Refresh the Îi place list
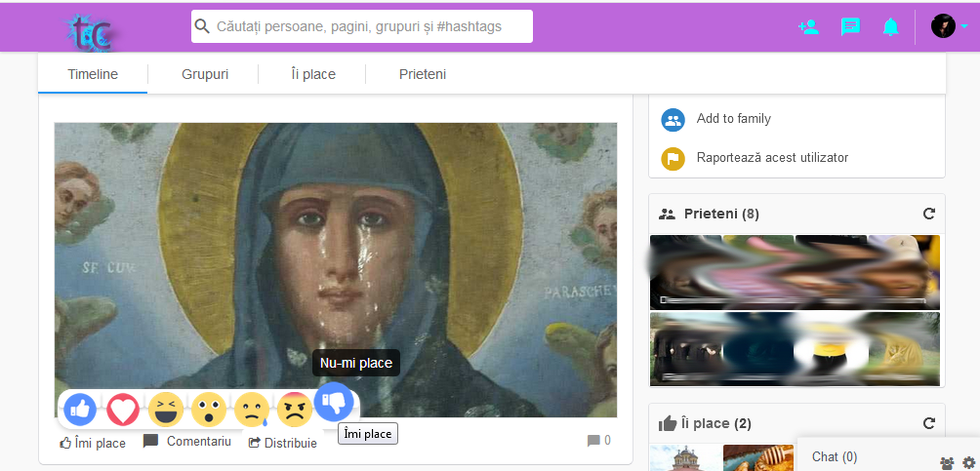 click(x=928, y=423)
